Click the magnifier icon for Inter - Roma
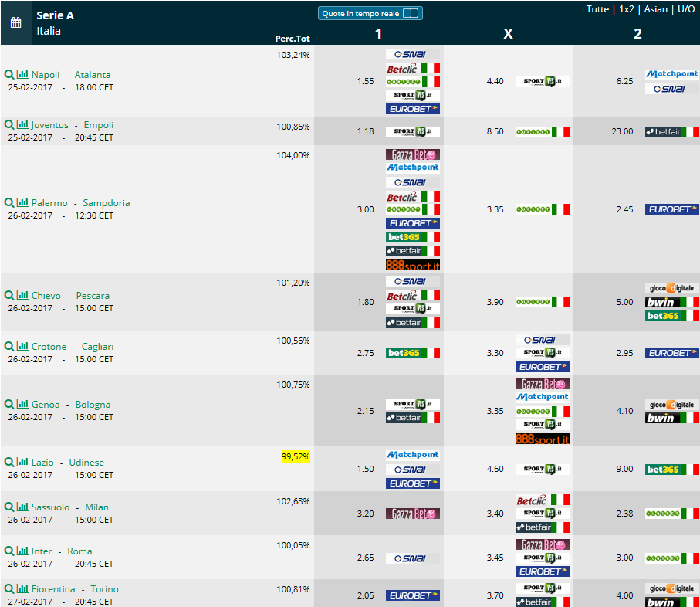Viewport: 700px width, 607px height. click(x=9, y=551)
